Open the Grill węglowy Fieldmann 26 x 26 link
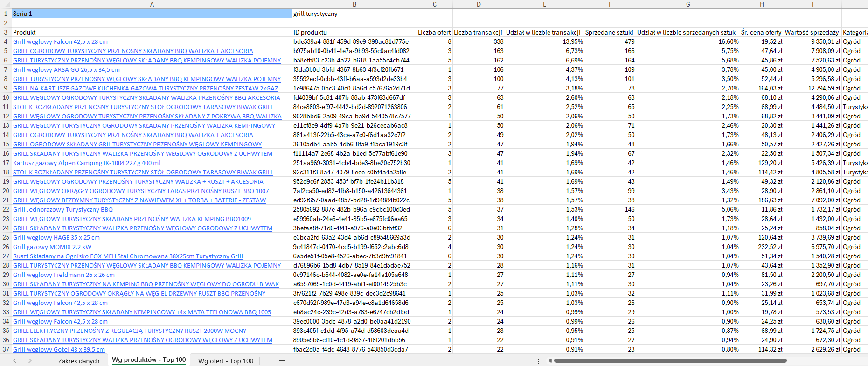The image size is (868, 366). [64, 275]
